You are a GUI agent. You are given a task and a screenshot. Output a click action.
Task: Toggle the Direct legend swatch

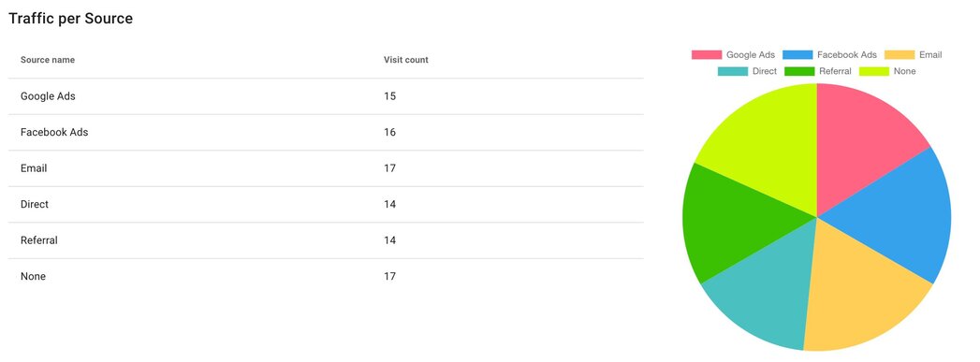(x=732, y=71)
